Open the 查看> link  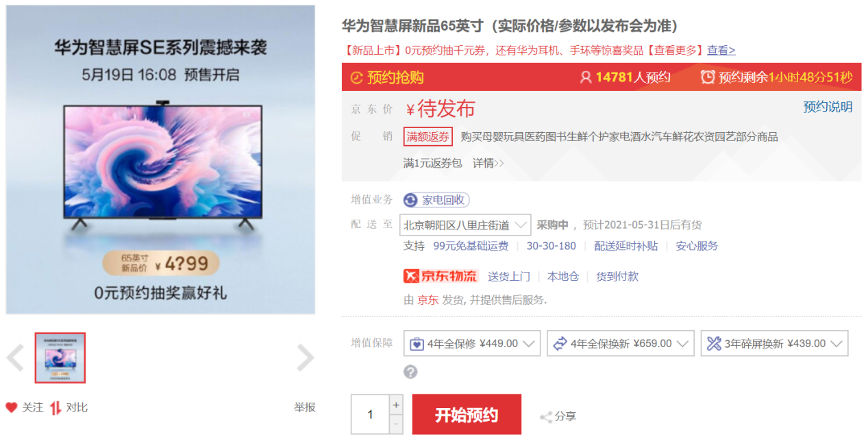(x=721, y=50)
